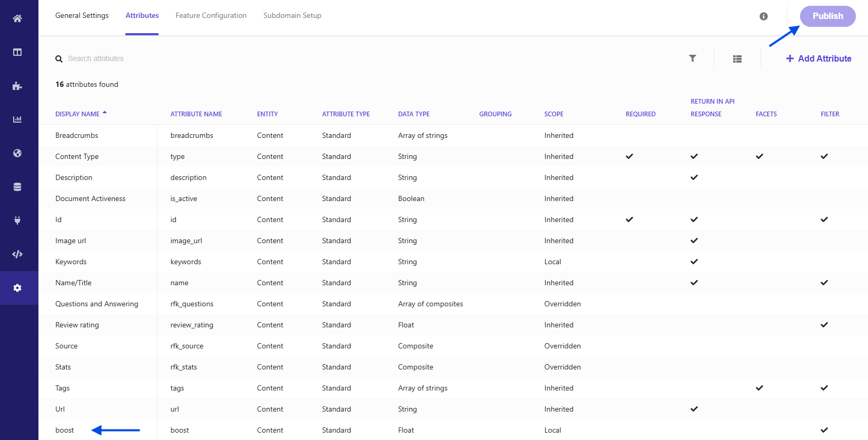Click 'Local' scope in Keywords row
This screenshot has width=868, height=440.
[x=553, y=262]
